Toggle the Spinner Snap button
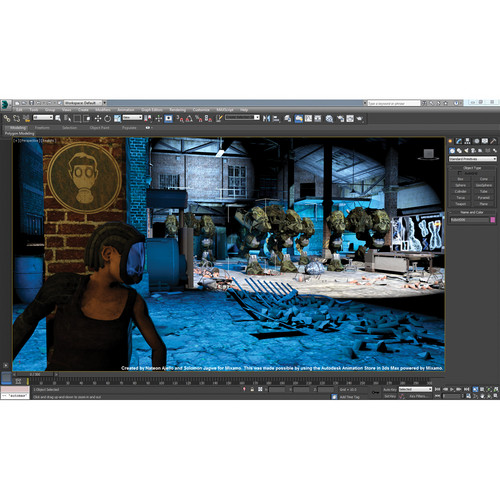Screen dimensions: 500x500 [x=208, y=118]
